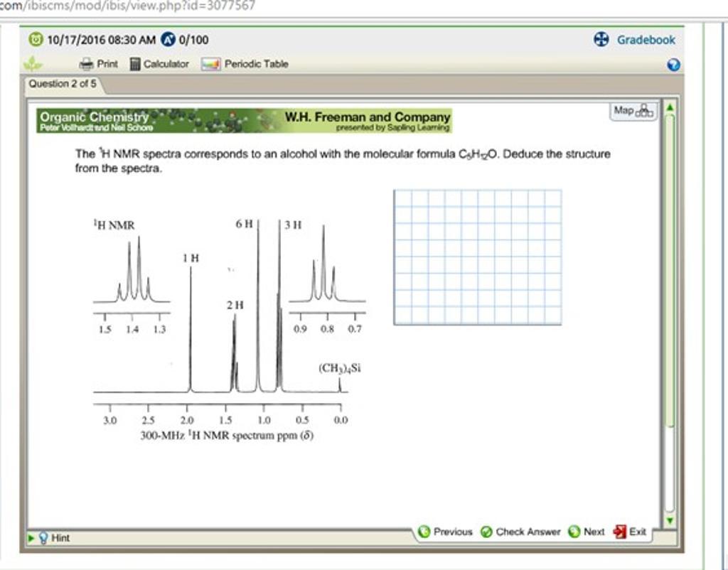
Task: Click the Gradebook crosshair icon
Action: [601, 40]
